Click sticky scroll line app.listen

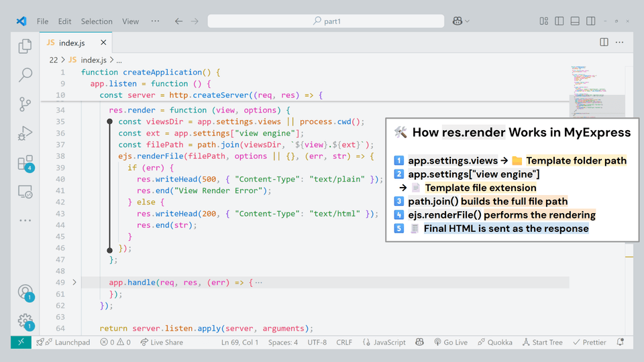[151, 84]
